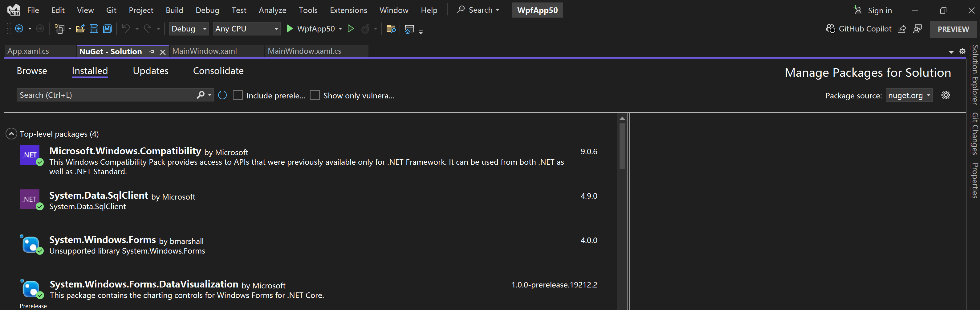The height and width of the screenshot is (310, 980).
Task: Click the System.Windows.Forms package icon by bmarshall
Action: pos(30,244)
